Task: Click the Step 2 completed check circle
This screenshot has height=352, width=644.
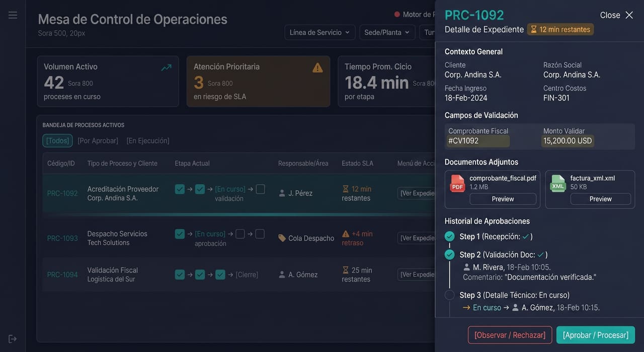Action: coord(450,255)
